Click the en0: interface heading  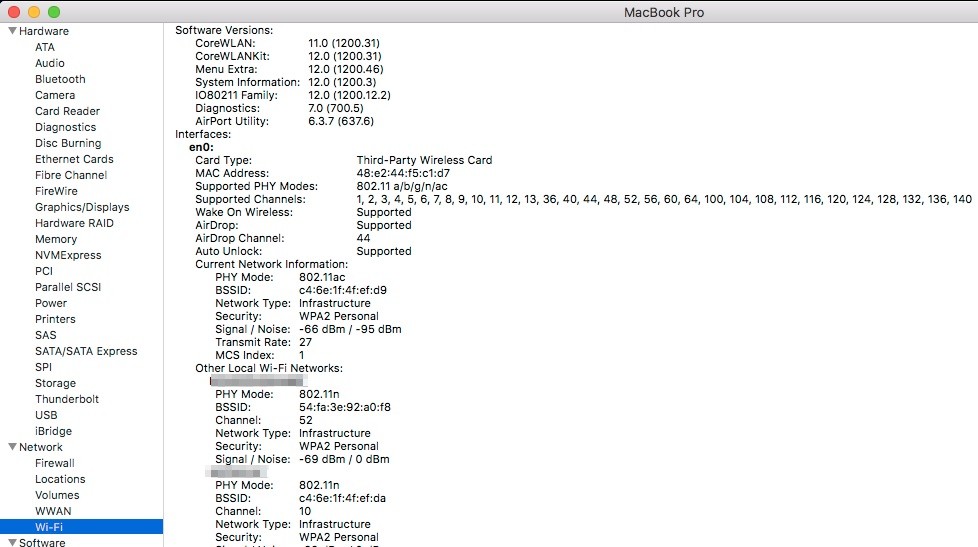coord(201,147)
